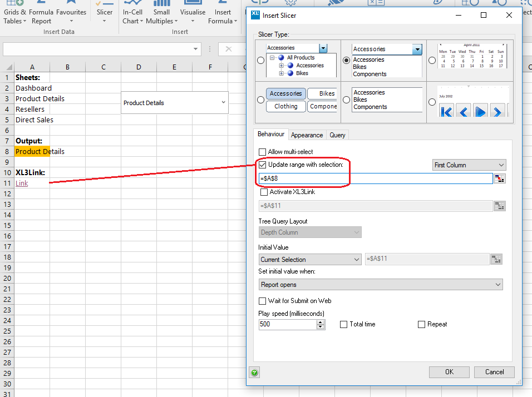Click the Visualise ribbon button
Viewport: 532px width, 397px height.
(x=193, y=13)
